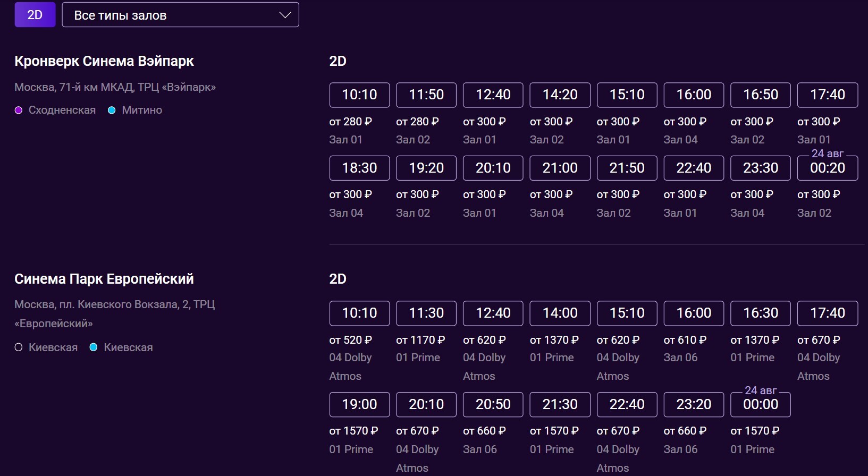Click the purple Сходненская metro line dot
The height and width of the screenshot is (476, 868).
pyautogui.click(x=19, y=110)
